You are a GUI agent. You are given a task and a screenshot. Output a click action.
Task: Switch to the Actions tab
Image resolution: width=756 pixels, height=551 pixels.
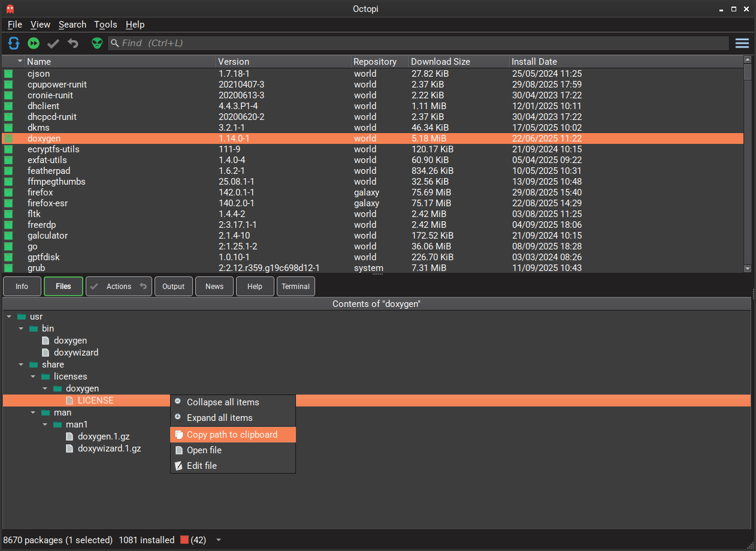pos(119,287)
